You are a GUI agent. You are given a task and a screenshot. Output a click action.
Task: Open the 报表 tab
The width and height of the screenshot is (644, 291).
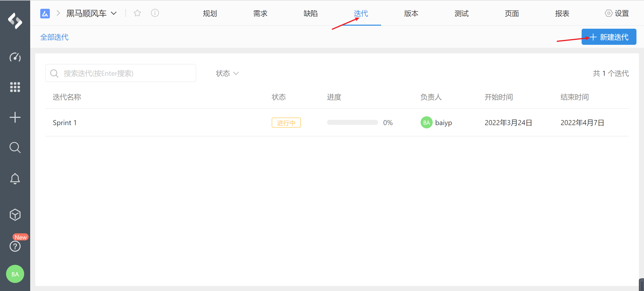click(562, 13)
